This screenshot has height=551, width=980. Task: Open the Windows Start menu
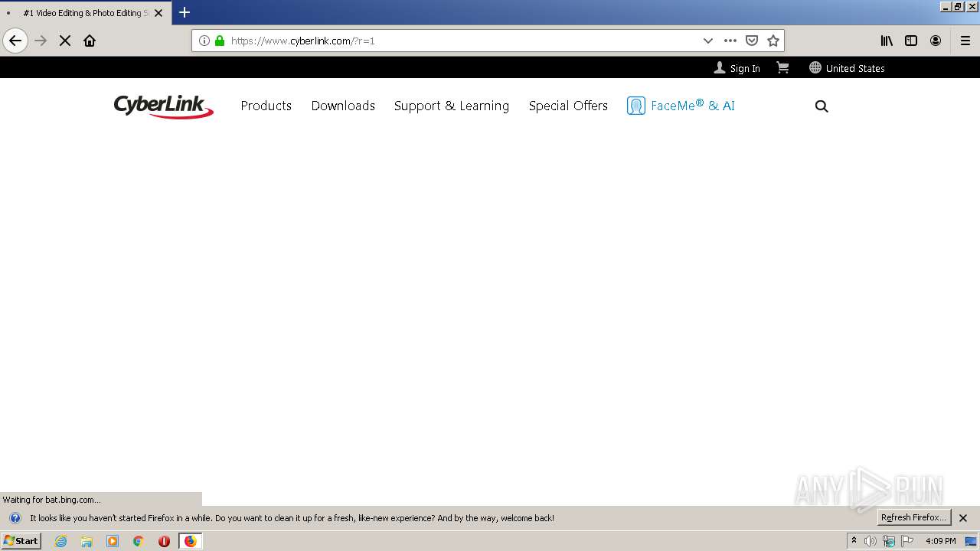click(21, 540)
